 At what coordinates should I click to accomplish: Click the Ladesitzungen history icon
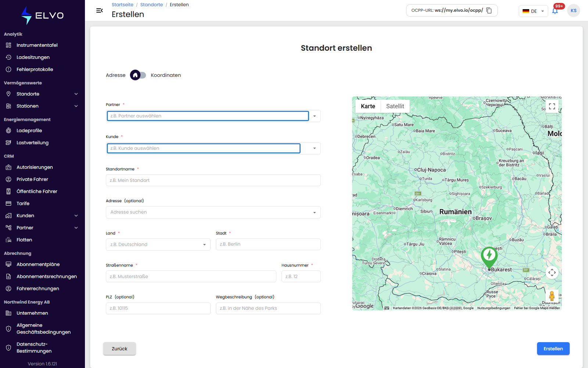[8, 57]
